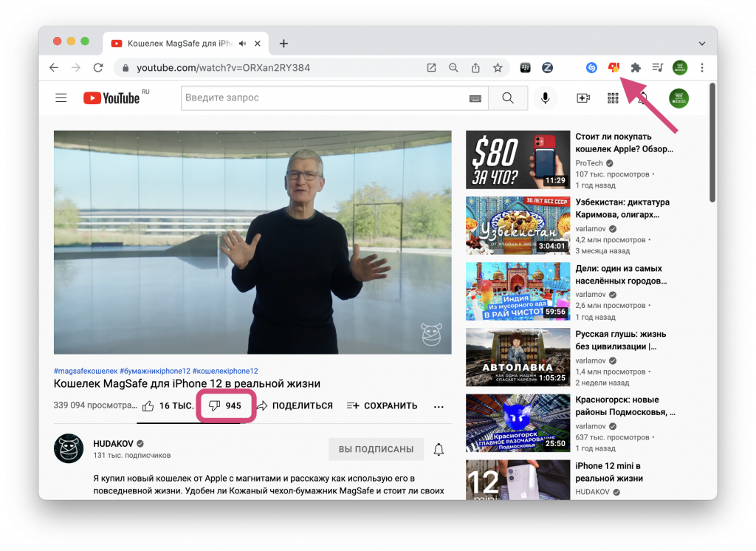Open HUDAKOV channel name link

pyautogui.click(x=113, y=443)
